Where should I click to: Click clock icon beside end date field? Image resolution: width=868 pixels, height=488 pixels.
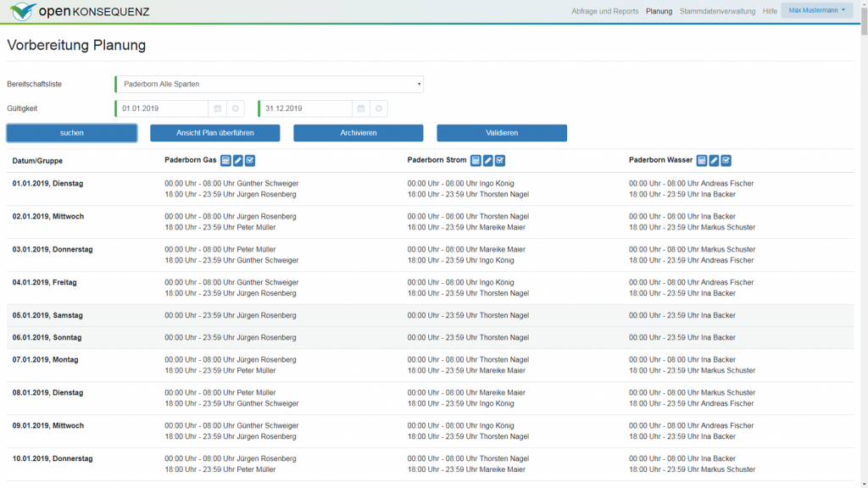(x=379, y=108)
